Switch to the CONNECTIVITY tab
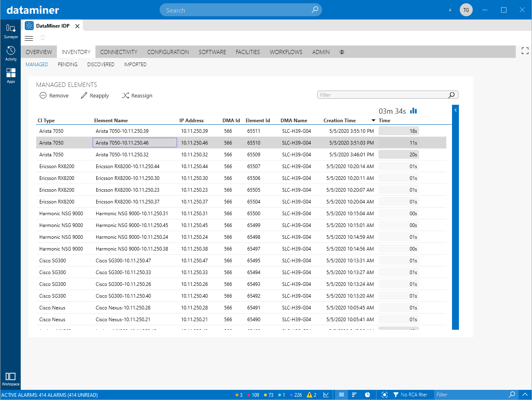Viewport: 532px width, 400px height. point(119,52)
